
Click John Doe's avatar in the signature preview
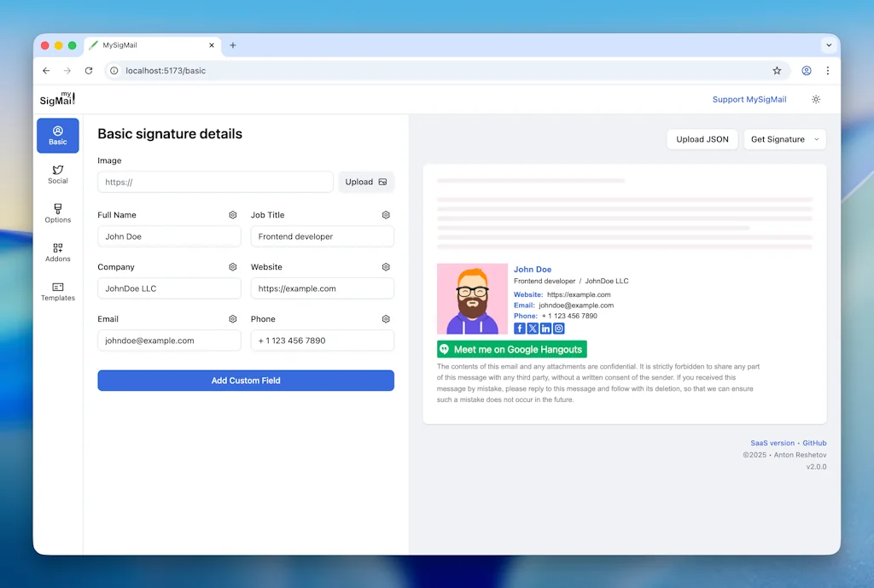tap(473, 299)
